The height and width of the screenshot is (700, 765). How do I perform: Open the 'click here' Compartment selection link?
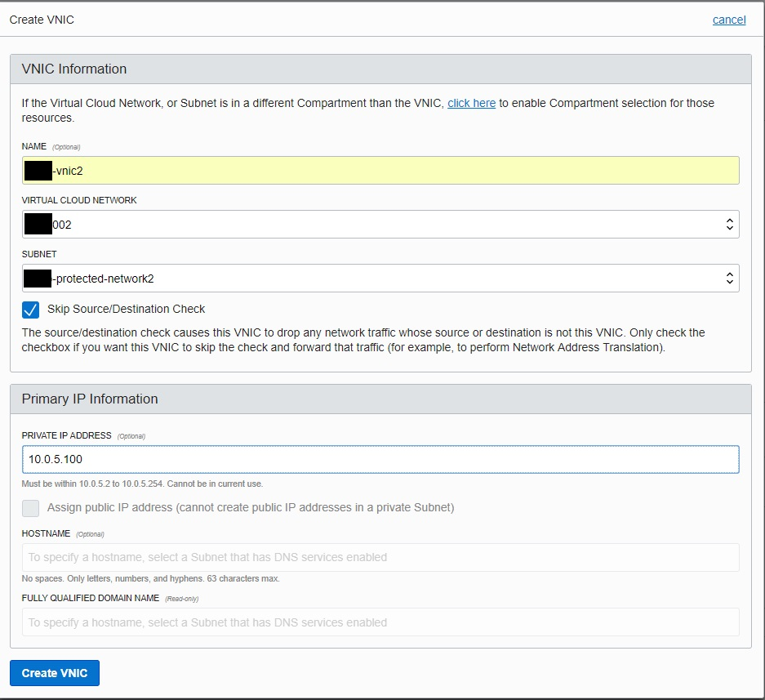(x=471, y=103)
